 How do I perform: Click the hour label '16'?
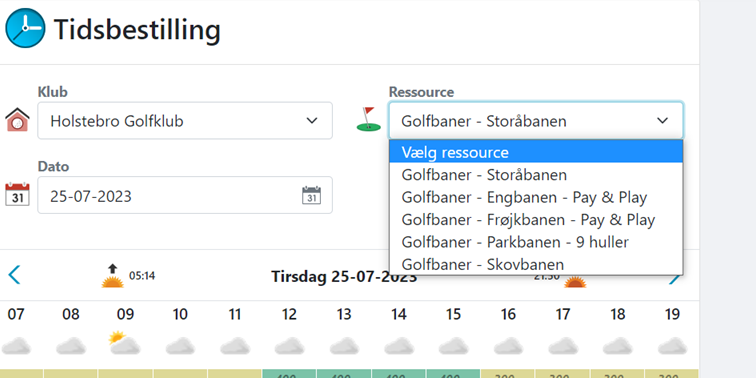tap(508, 315)
